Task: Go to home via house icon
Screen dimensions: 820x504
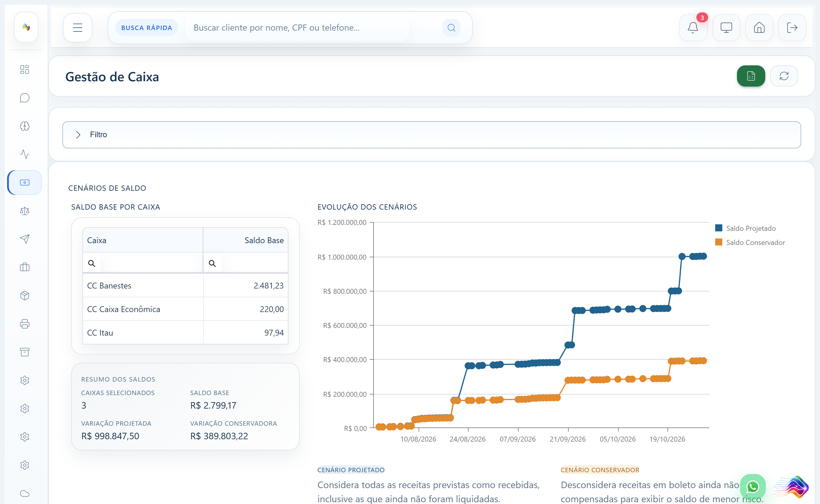Action: pyautogui.click(x=759, y=28)
